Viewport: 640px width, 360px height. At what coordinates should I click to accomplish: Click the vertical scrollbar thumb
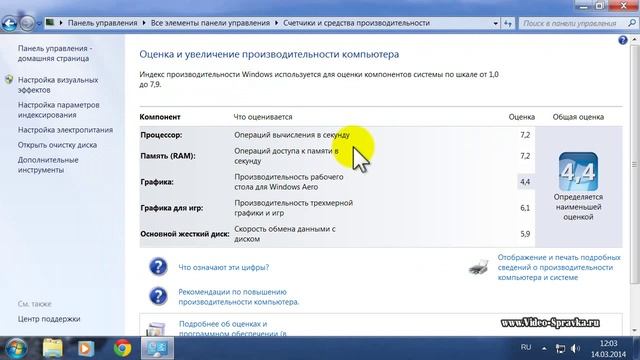tap(634, 164)
